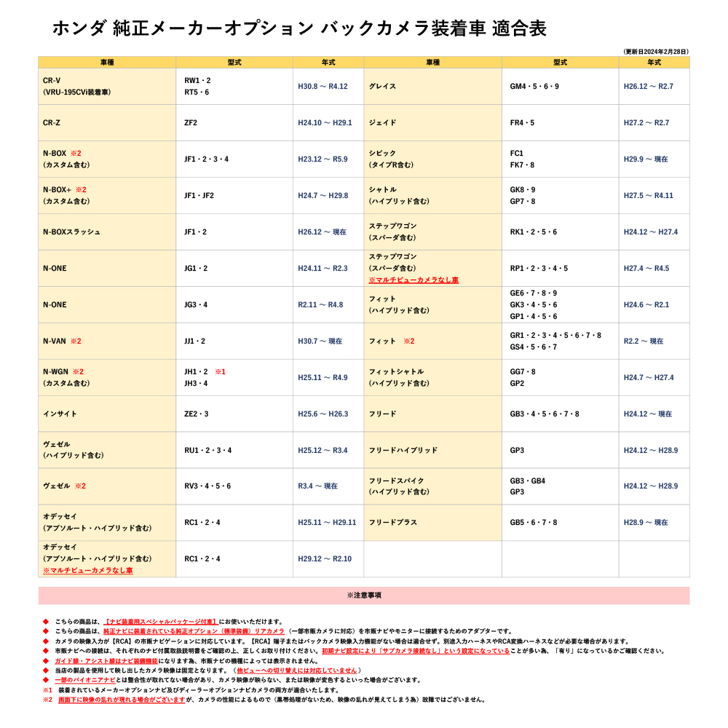Select the フィットシャトル vehicle cell
Image resolution: width=728 pixels, height=728 pixels.
(432, 377)
